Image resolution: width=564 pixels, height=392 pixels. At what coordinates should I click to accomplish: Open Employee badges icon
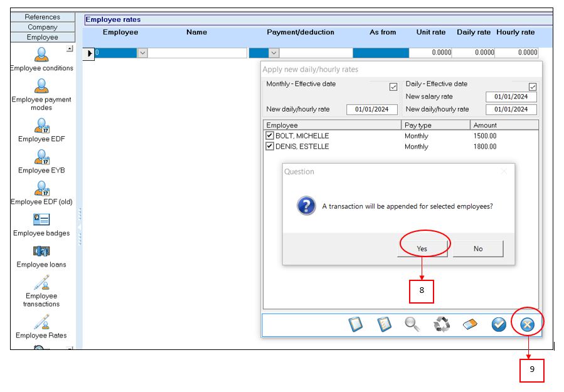click(41, 220)
